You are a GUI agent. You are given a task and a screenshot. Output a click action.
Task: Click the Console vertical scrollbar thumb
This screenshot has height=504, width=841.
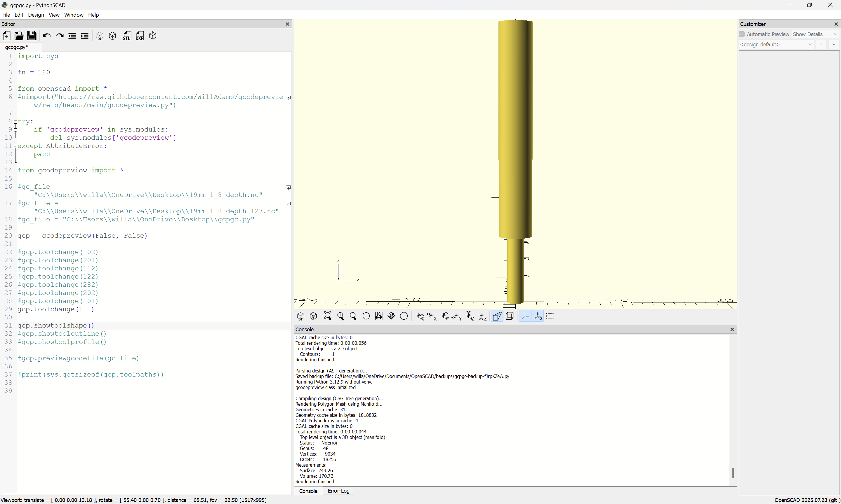(733, 473)
